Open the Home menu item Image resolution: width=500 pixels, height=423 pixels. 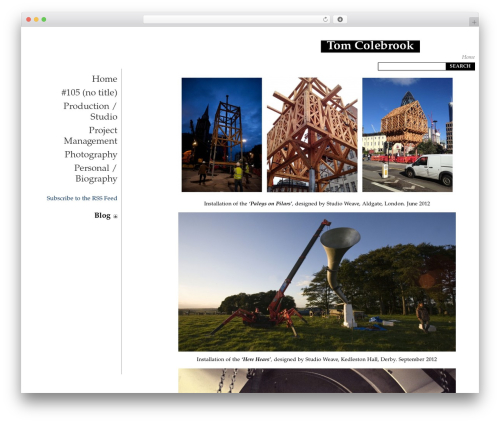coord(104,79)
